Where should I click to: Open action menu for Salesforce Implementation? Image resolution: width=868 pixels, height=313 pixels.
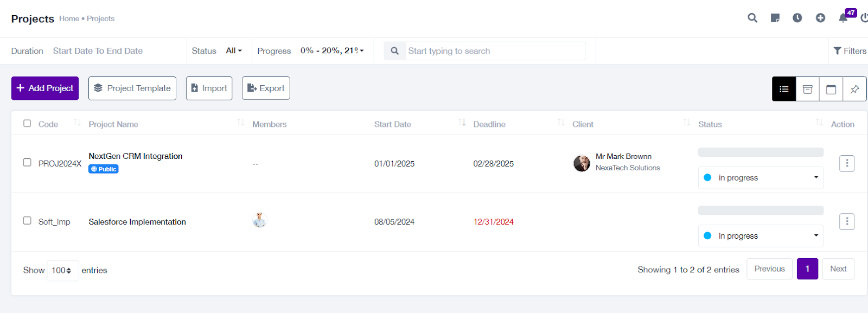(x=847, y=221)
